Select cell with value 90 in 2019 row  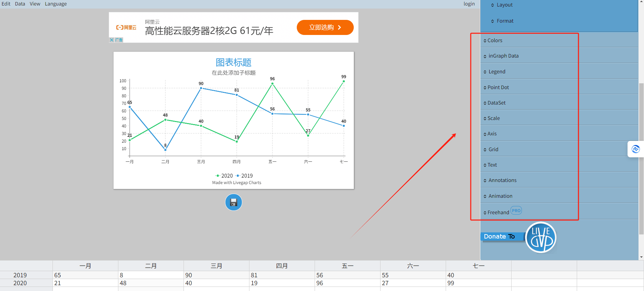click(x=216, y=275)
